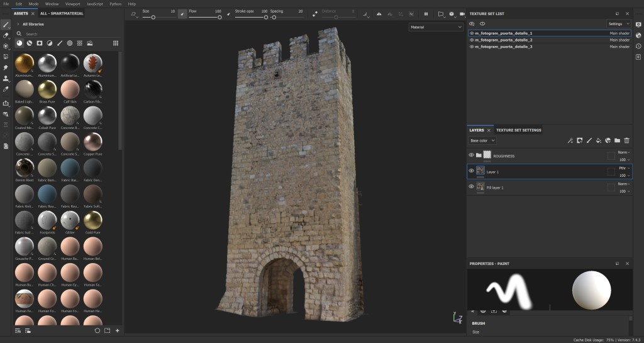Hide texture set m_fotogram_puerta_detalle_2

472,40
